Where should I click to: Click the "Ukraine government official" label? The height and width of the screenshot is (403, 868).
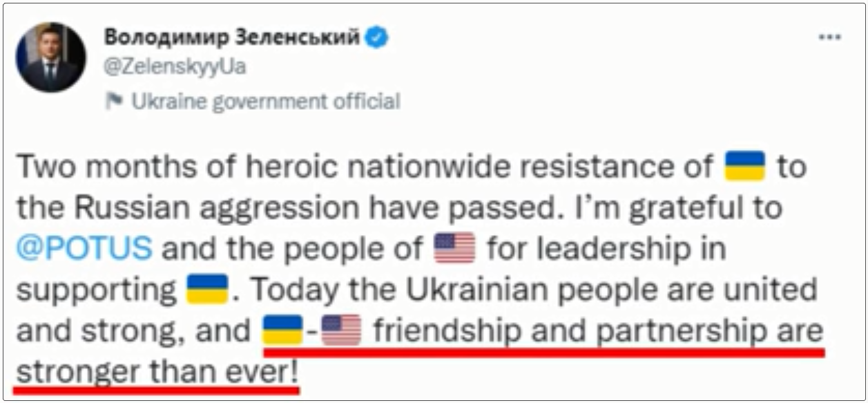(x=266, y=102)
